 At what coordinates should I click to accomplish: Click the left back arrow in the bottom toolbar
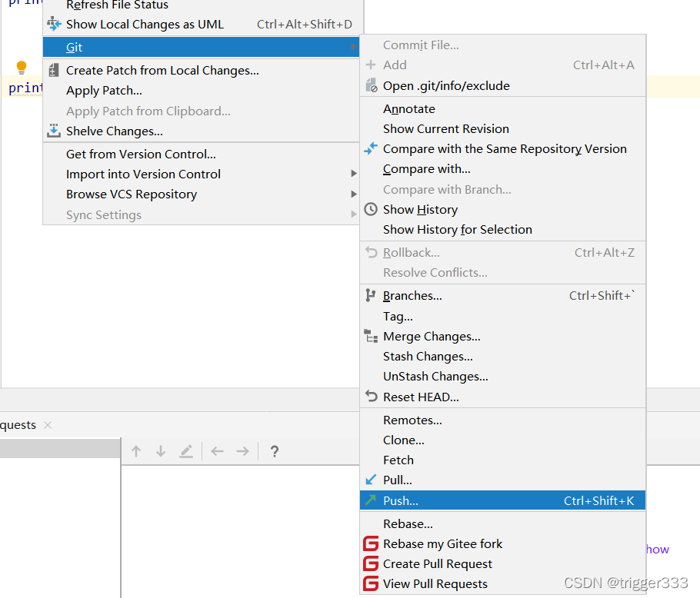[x=218, y=451]
